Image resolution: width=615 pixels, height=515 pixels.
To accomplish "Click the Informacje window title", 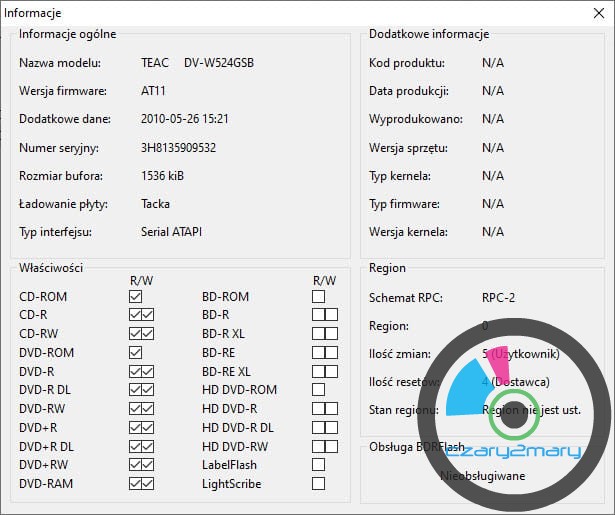I will tap(33, 13).
